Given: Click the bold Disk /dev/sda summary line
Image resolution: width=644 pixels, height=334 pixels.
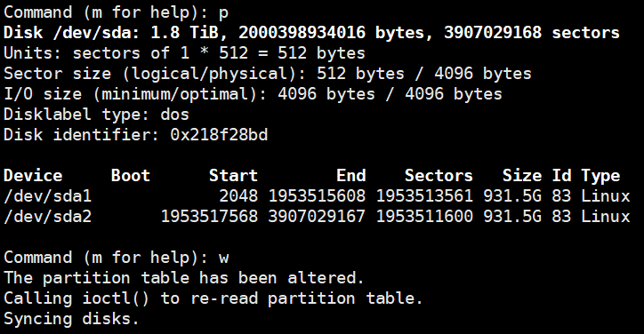Looking at the screenshot, I should [311, 33].
